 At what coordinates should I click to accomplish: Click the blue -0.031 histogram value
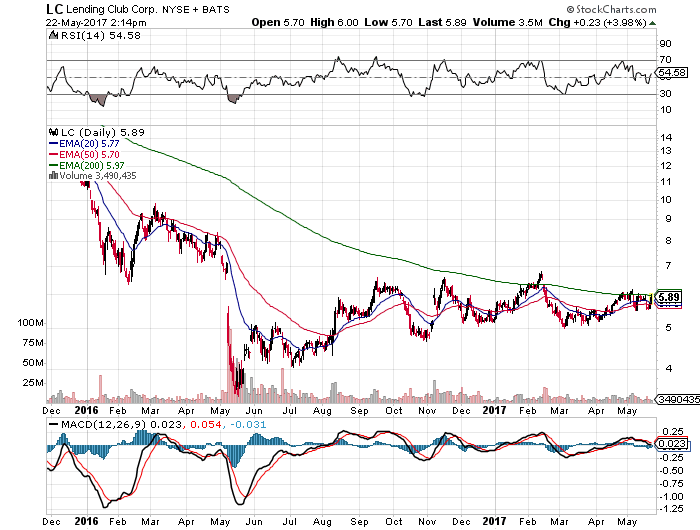(x=248, y=424)
